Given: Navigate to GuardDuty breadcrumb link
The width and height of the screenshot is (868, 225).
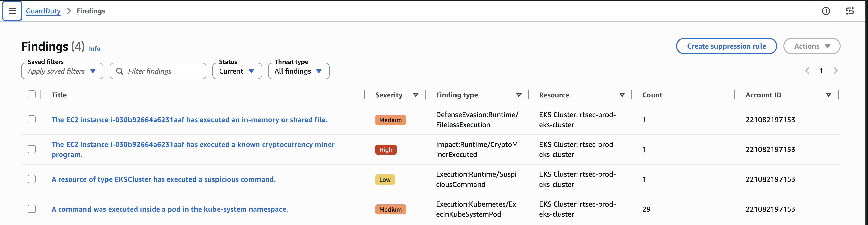Looking at the screenshot, I should pyautogui.click(x=43, y=11).
